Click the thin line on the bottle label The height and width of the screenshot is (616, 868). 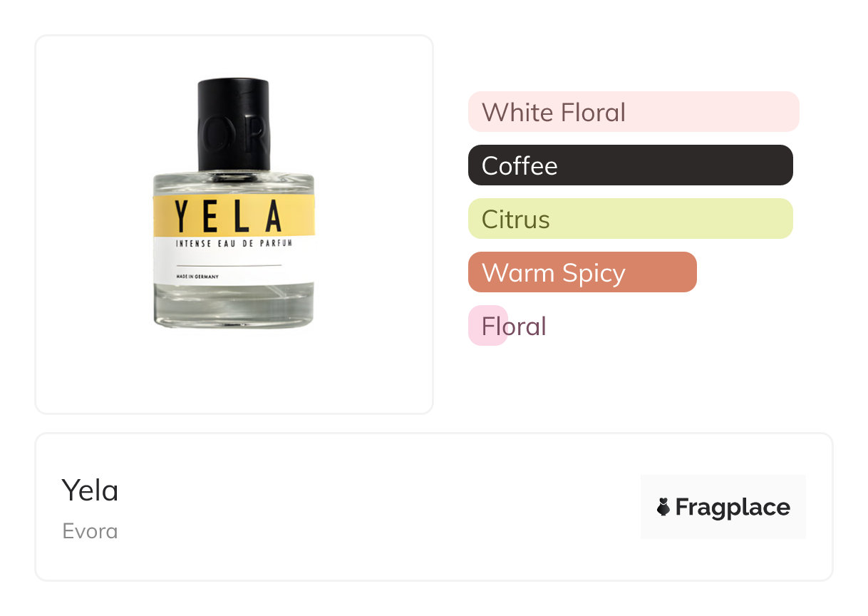click(228, 265)
